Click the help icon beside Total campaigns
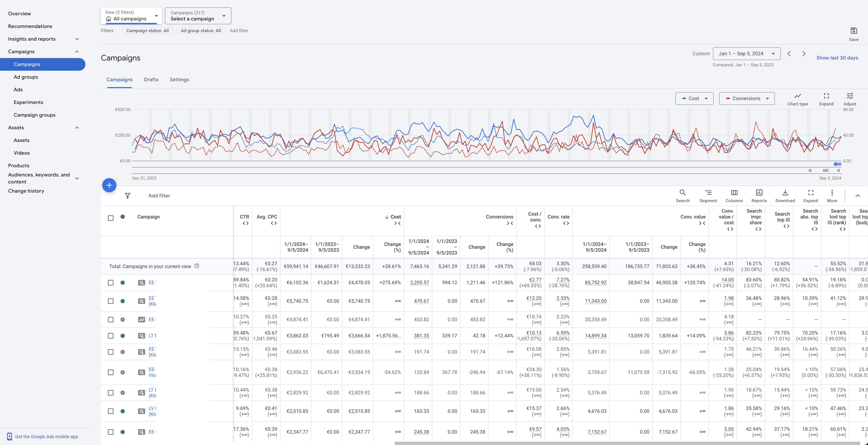Viewport: 868px width, 445px height. click(197, 266)
